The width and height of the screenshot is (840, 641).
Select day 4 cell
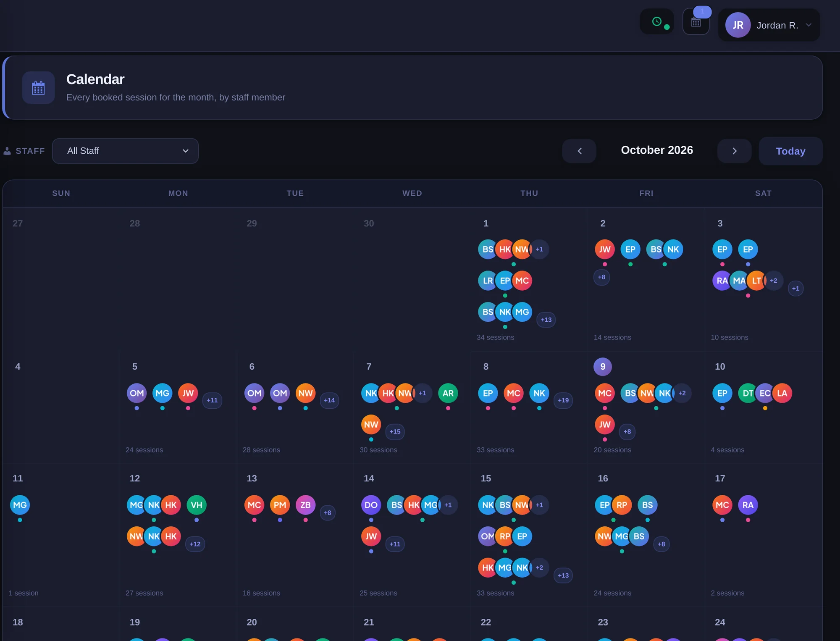[61, 407]
